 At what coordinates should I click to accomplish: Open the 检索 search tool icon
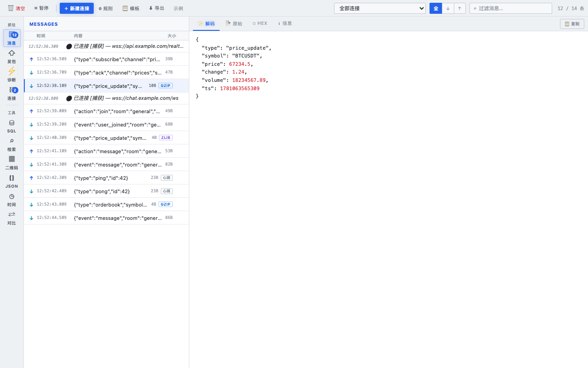[x=12, y=144]
